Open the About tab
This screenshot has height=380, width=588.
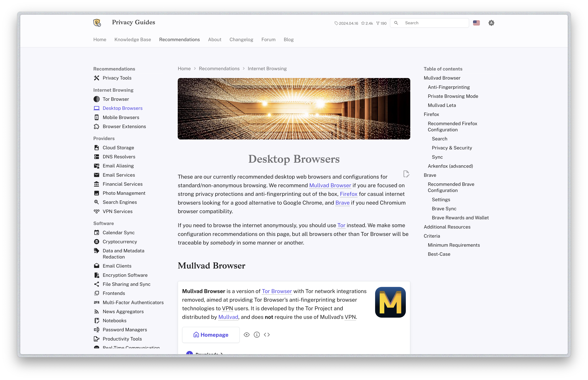click(215, 39)
